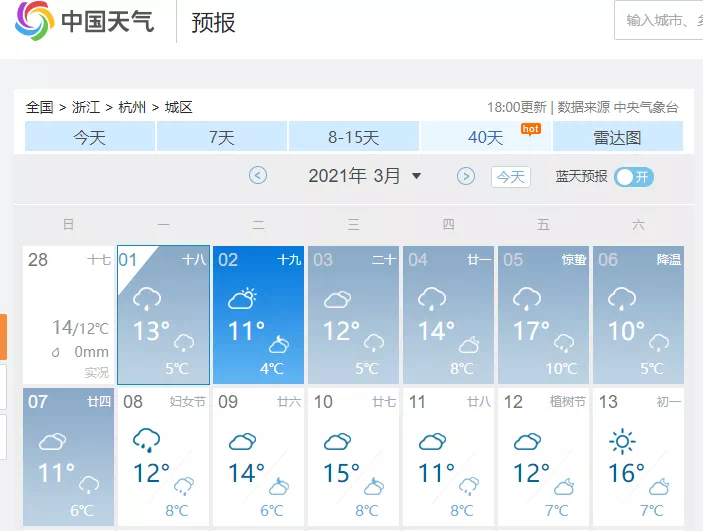Screen dimensions: 703x531
Task: Go to next month arrow
Action: 466,176
